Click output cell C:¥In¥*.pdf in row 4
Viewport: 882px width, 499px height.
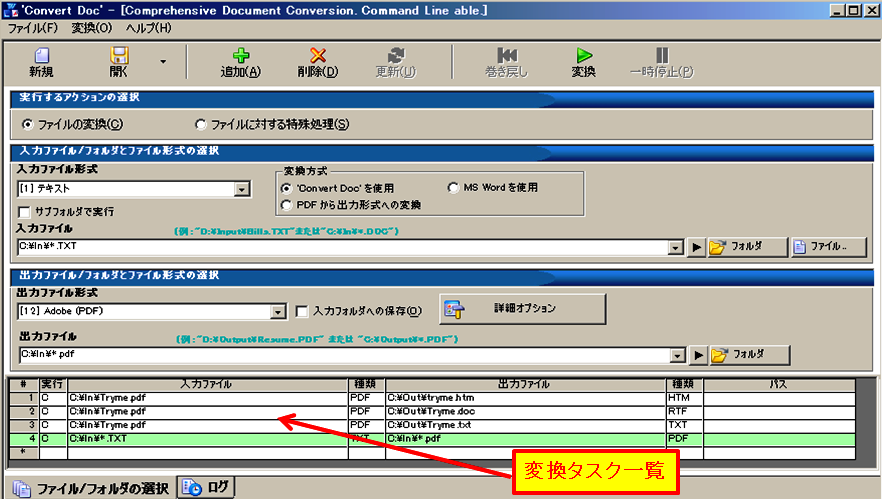pyautogui.click(x=525, y=438)
